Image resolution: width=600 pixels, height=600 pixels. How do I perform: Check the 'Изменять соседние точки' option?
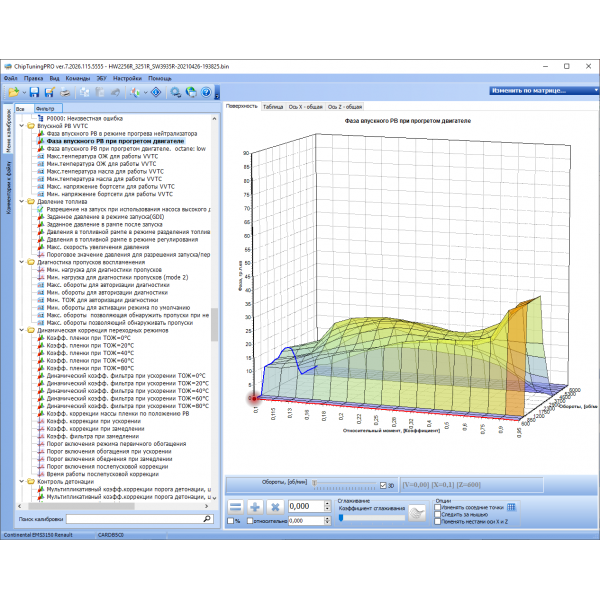[439, 508]
